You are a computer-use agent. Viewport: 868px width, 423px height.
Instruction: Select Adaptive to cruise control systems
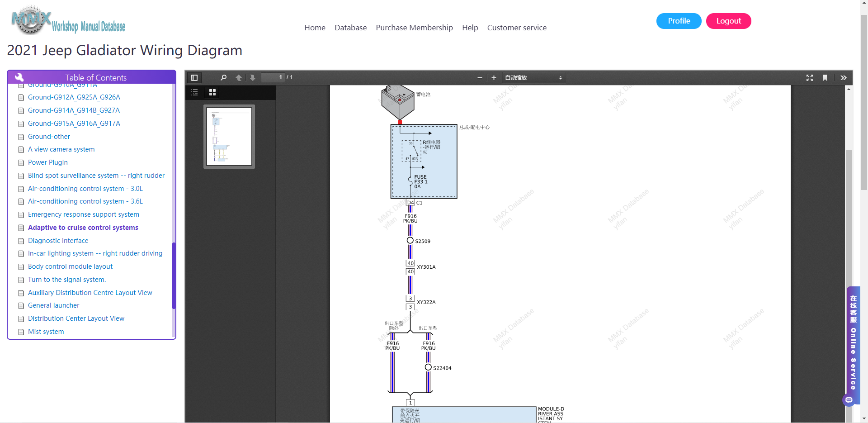coord(83,228)
